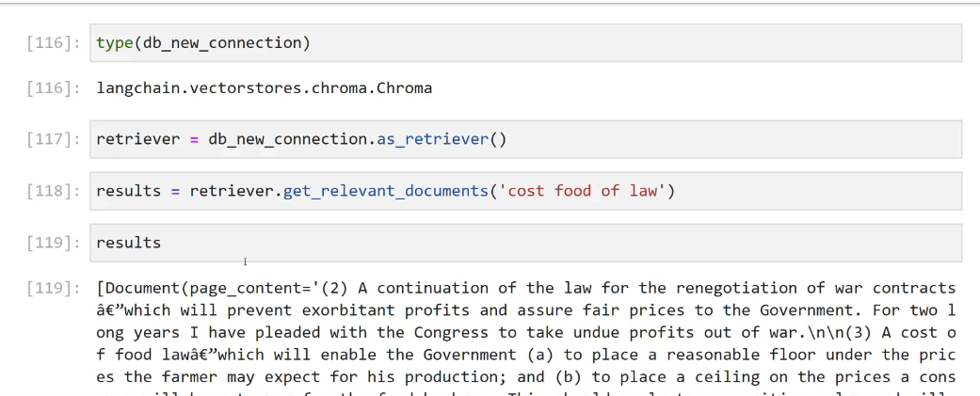
Task: Click input prompt [116] beside type() cell
Action: click(x=54, y=43)
